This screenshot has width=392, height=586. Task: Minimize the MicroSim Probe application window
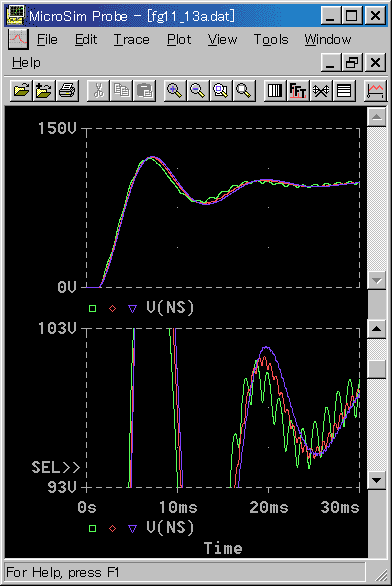click(x=331, y=16)
